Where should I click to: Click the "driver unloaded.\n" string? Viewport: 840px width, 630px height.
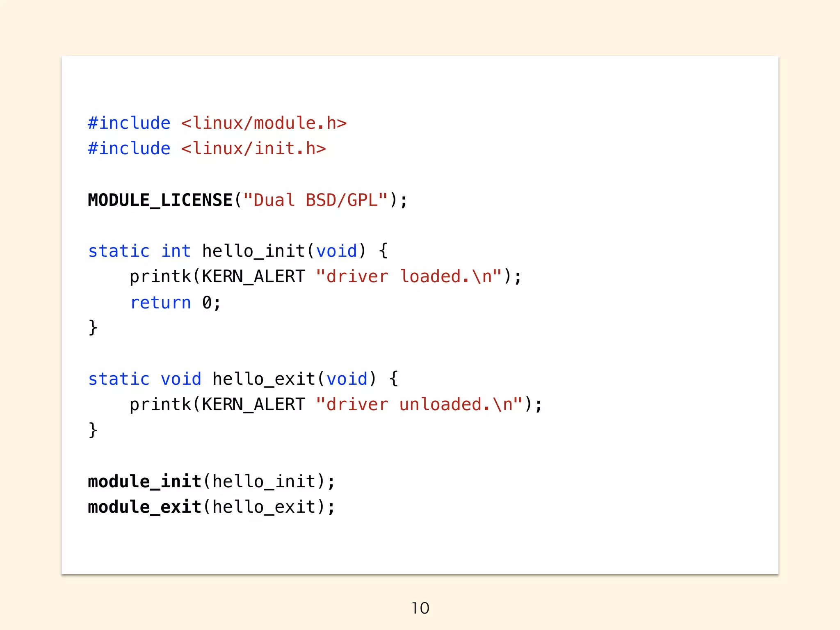coord(419,404)
